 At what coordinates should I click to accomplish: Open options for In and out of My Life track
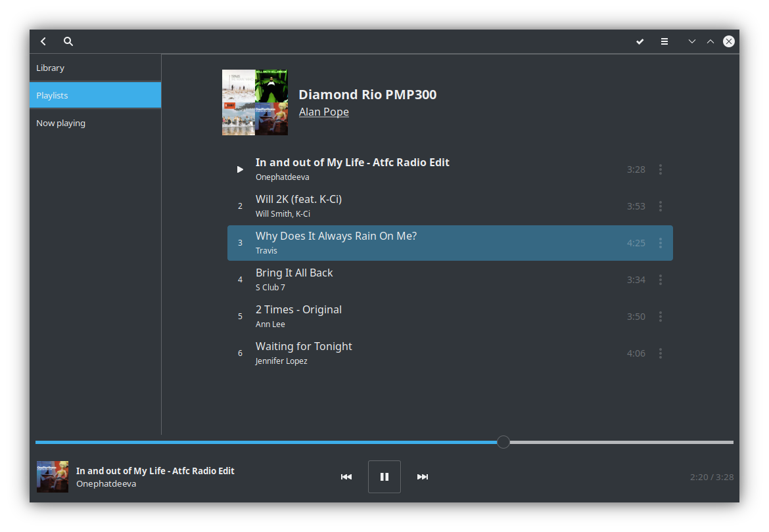(x=661, y=169)
